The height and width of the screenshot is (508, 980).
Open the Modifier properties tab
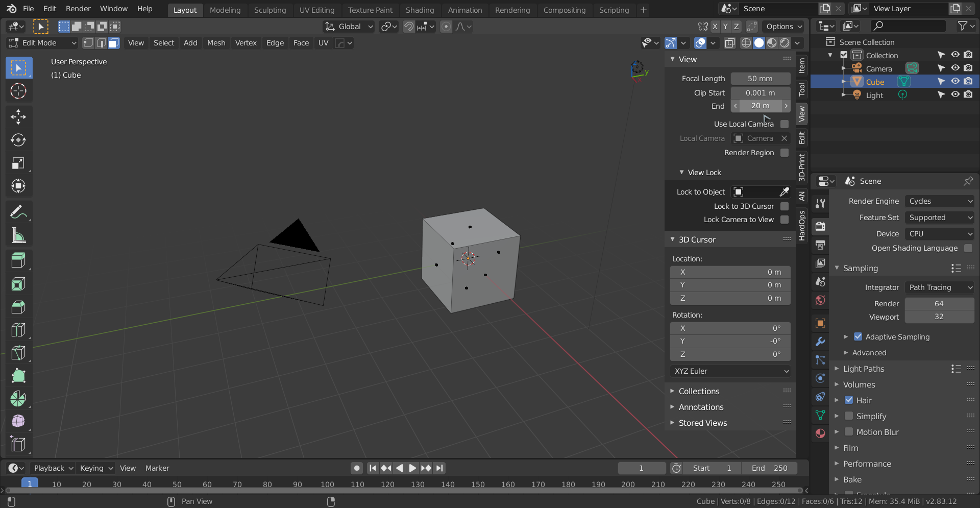coord(820,342)
